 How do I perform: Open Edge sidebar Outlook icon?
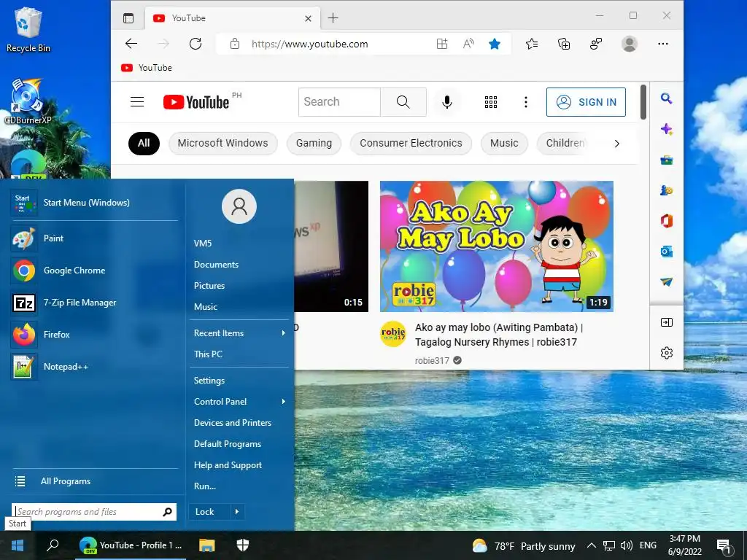[667, 252]
